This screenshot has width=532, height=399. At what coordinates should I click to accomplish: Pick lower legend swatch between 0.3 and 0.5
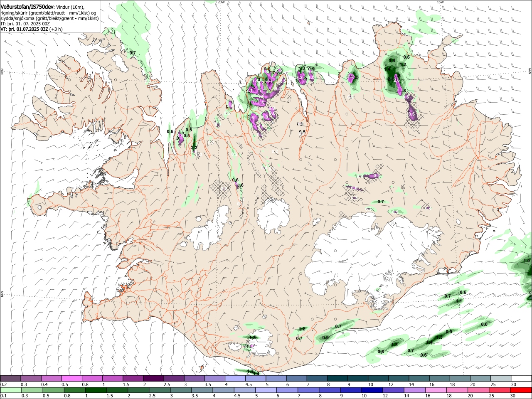[x=32, y=390]
